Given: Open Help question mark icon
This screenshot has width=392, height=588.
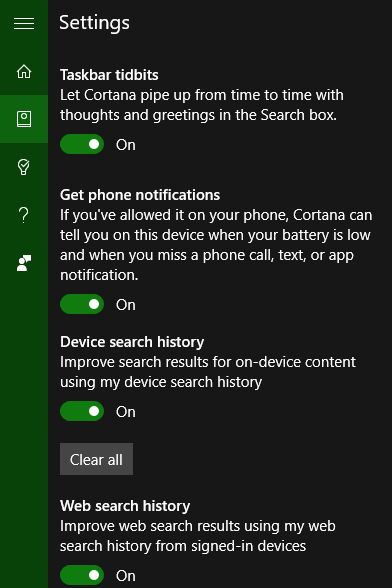Looking at the screenshot, I should 24,215.
